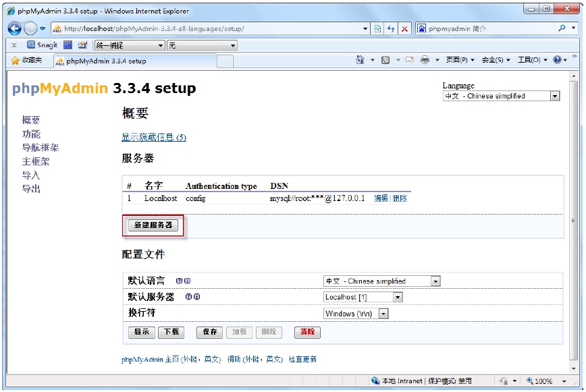
Task: Click the 保存 button
Action: (x=210, y=332)
